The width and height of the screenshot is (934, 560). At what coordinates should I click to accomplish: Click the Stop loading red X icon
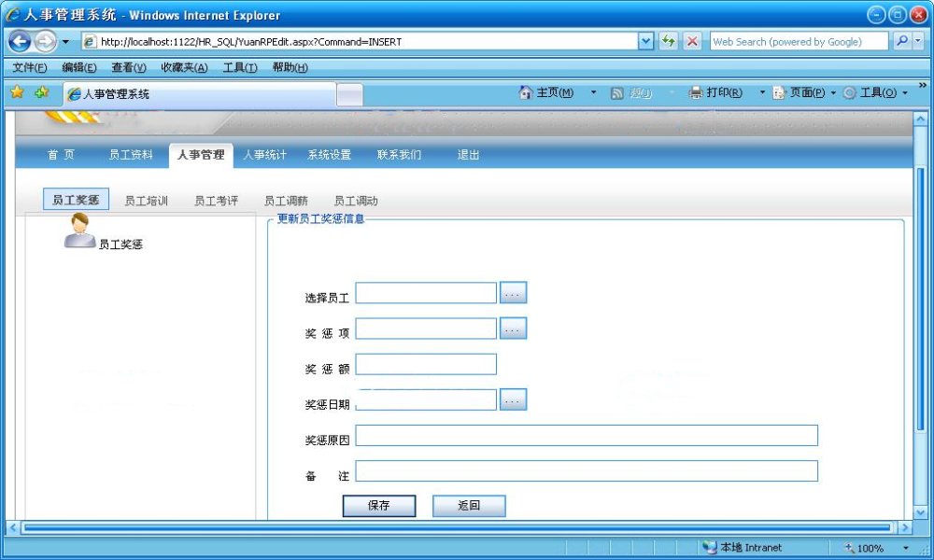click(692, 41)
